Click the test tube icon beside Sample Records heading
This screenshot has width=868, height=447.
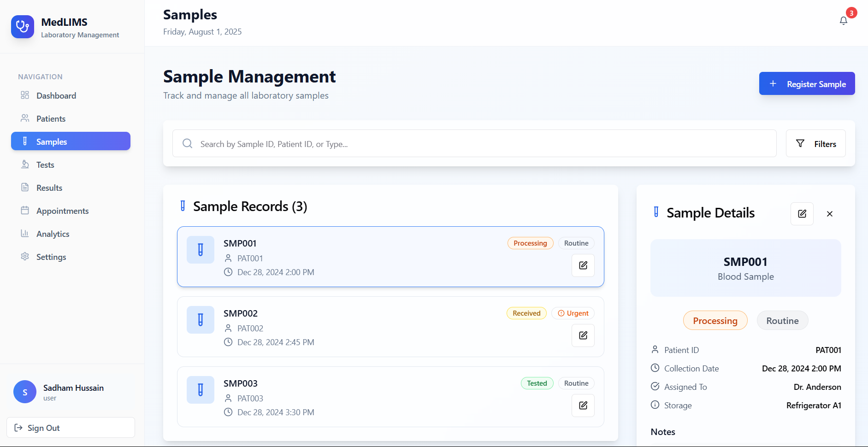(x=183, y=206)
